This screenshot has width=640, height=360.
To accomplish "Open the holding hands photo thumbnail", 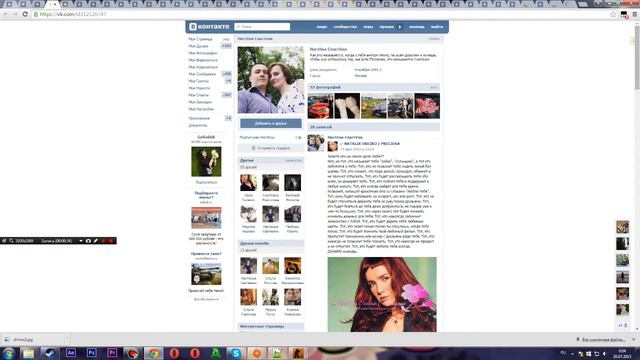I will click(347, 106).
